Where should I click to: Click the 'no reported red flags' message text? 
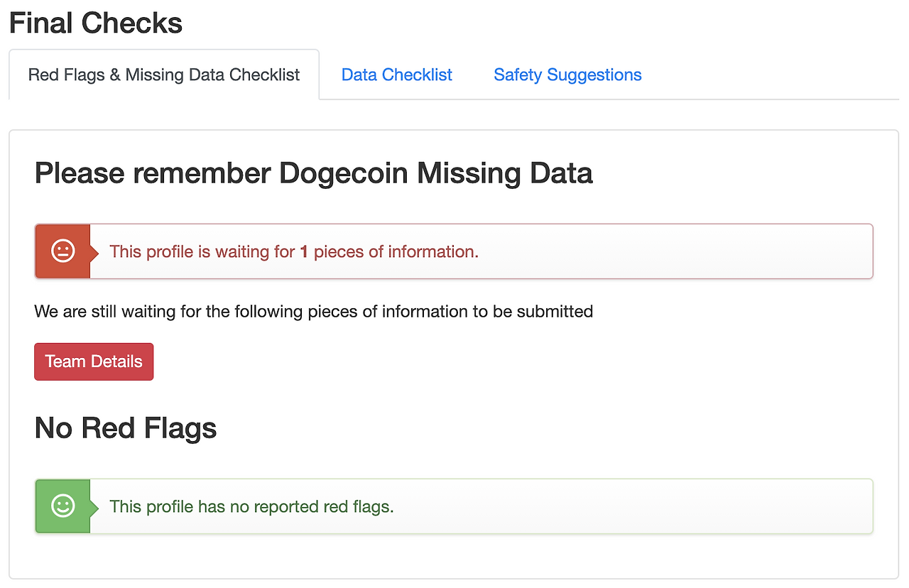[251, 506]
